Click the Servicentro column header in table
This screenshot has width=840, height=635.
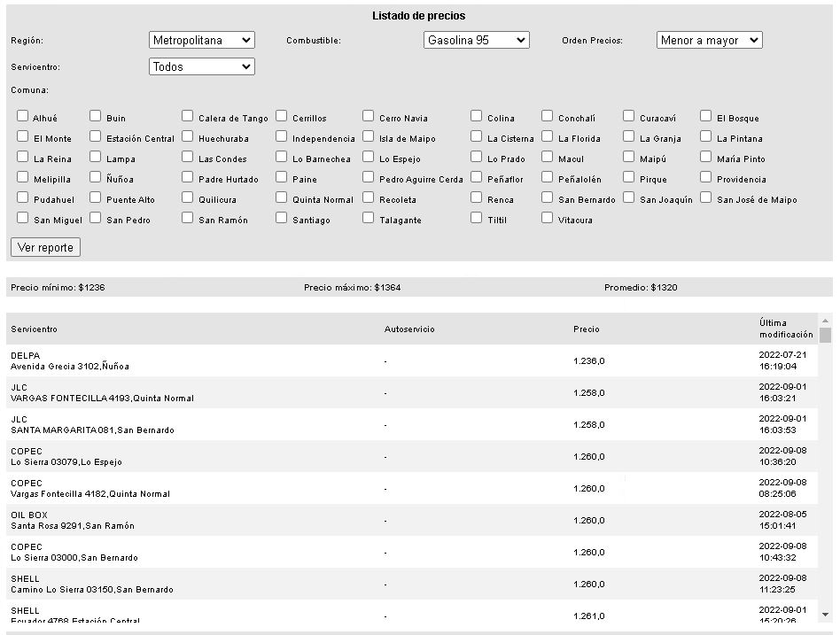click(x=34, y=329)
